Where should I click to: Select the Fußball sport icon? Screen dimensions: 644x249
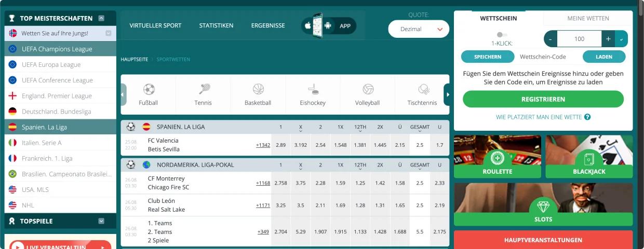click(x=149, y=89)
